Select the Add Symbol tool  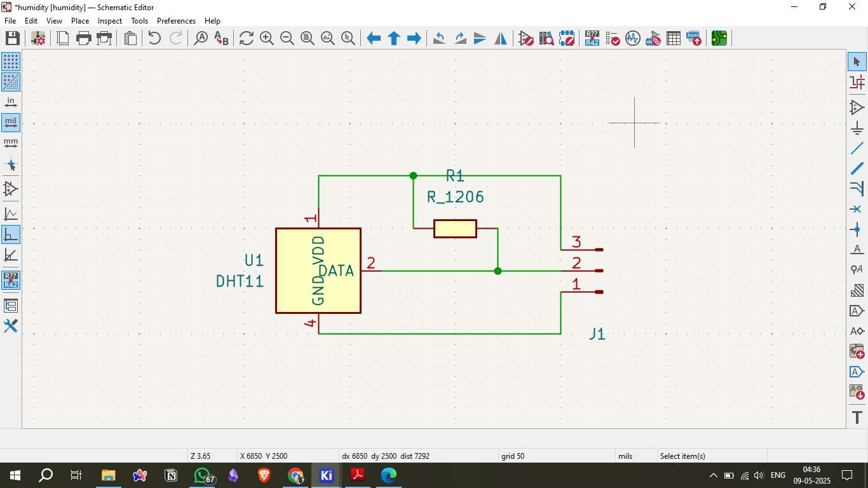click(857, 107)
